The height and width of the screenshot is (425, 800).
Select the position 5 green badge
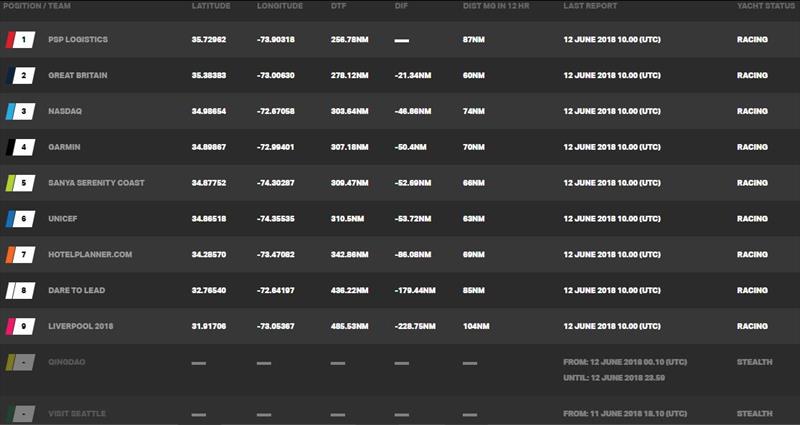(x=20, y=183)
